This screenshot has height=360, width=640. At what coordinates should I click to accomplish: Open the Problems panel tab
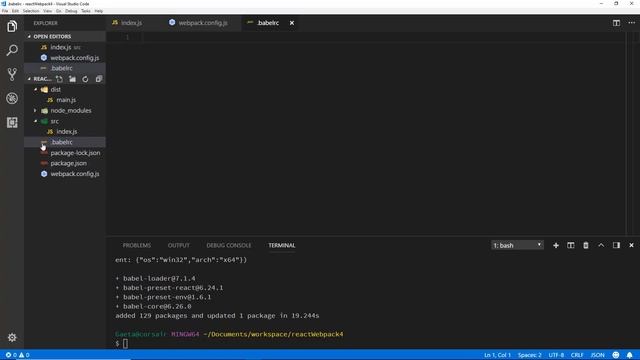pos(137,245)
